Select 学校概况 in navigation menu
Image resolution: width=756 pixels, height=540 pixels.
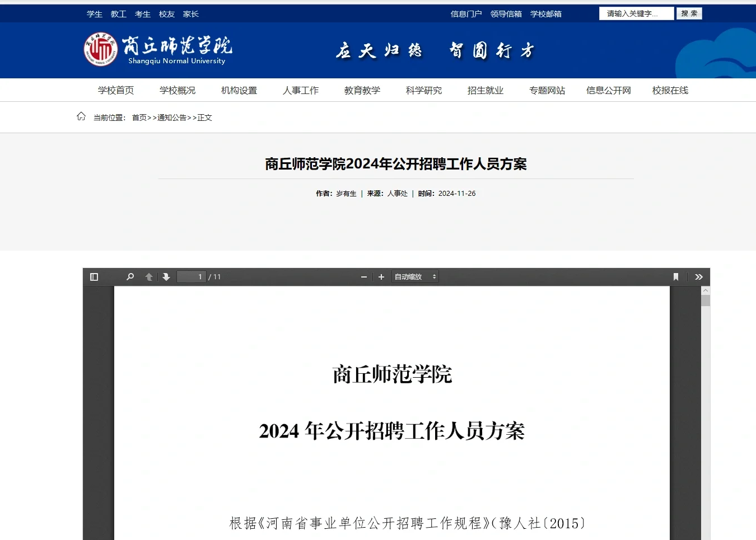[178, 90]
